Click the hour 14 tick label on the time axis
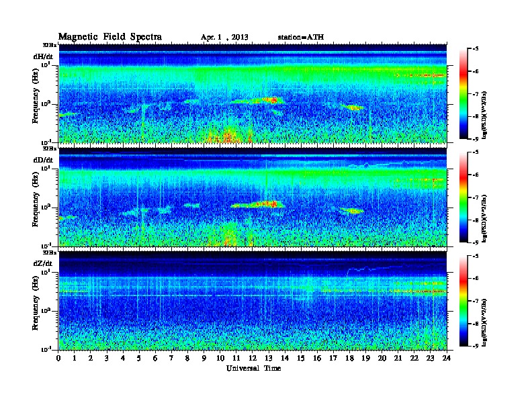532x411 pixels. pos(285,358)
